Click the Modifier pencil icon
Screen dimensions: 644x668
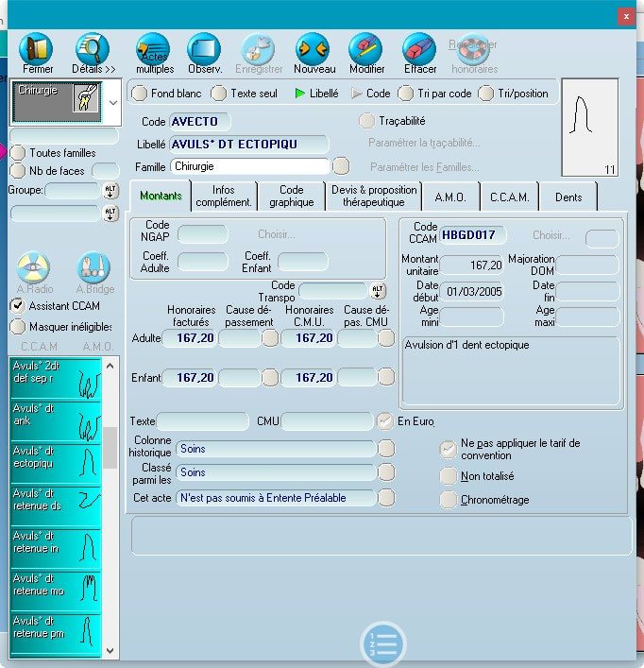click(x=366, y=49)
